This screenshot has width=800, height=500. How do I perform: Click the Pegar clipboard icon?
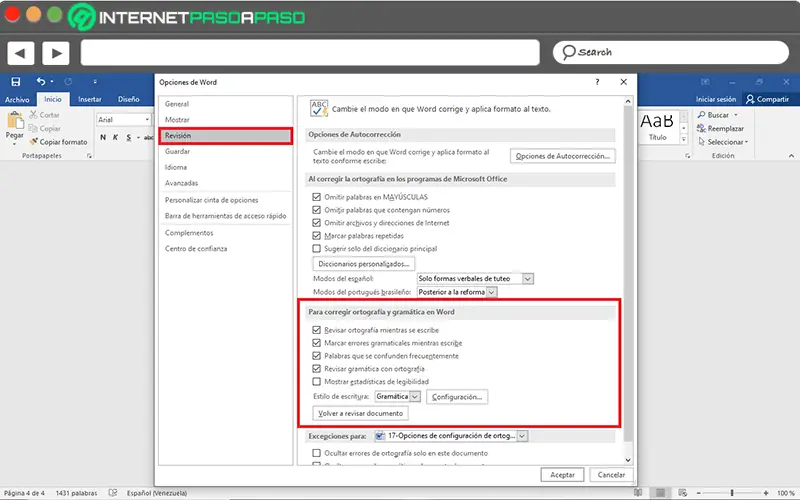[15, 120]
